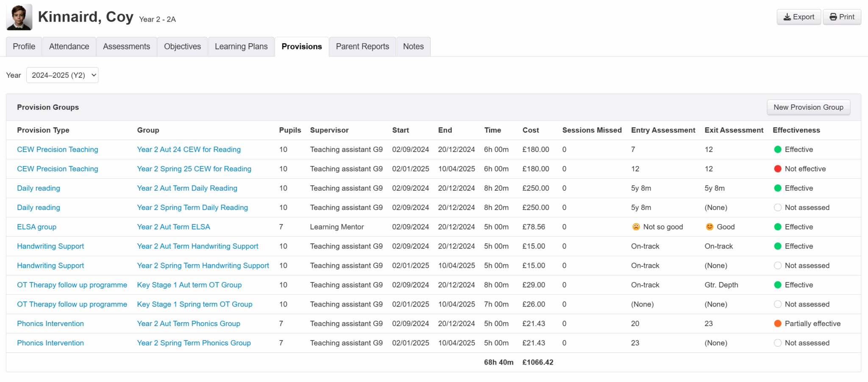Click empty Not assessed circle for Spring Phonics

click(778, 343)
